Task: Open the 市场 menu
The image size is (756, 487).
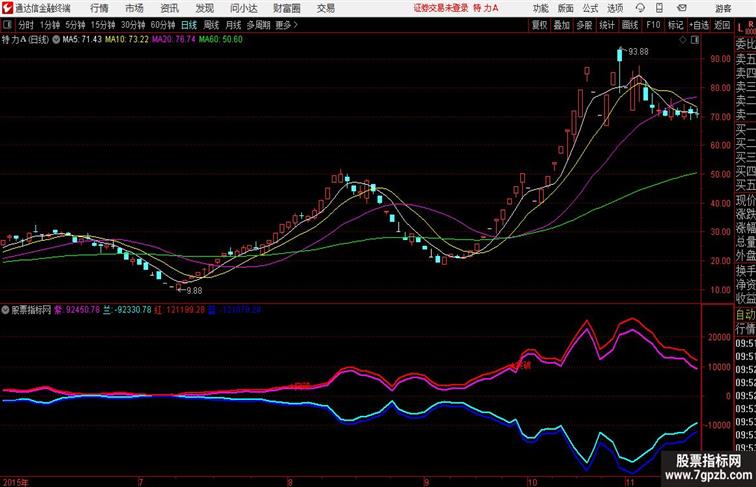Action: (x=135, y=8)
